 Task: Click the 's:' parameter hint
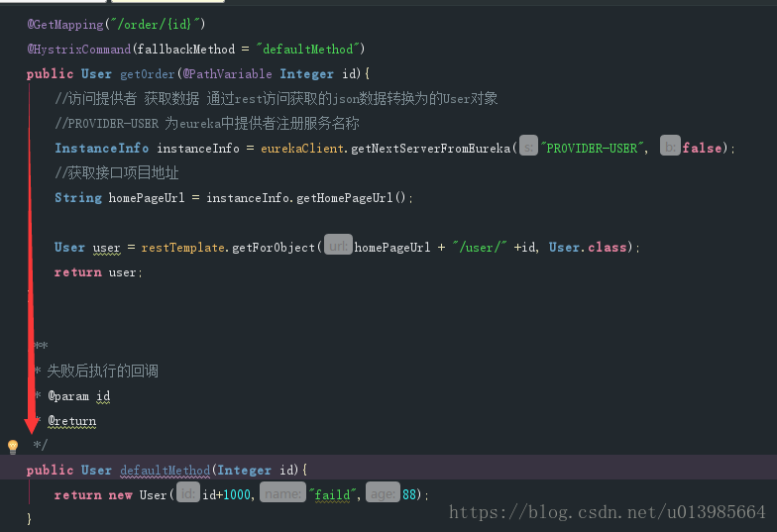tap(528, 147)
